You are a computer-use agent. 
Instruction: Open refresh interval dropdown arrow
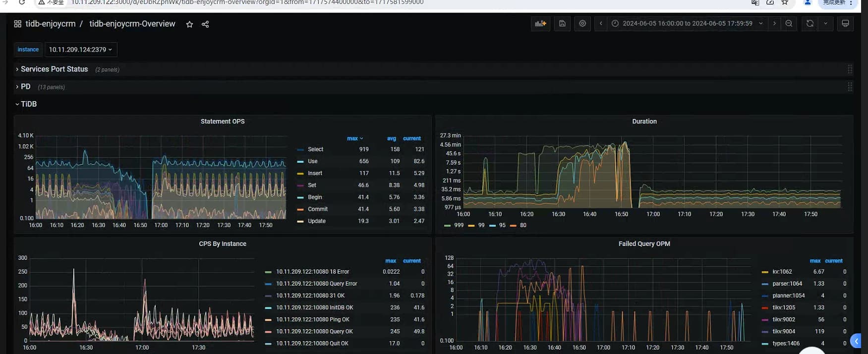[x=825, y=23]
